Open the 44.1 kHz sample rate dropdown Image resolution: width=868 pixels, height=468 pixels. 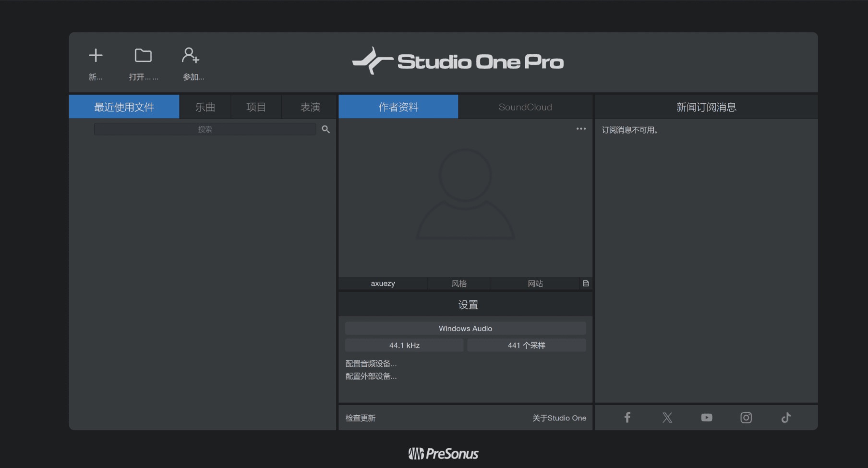(404, 345)
